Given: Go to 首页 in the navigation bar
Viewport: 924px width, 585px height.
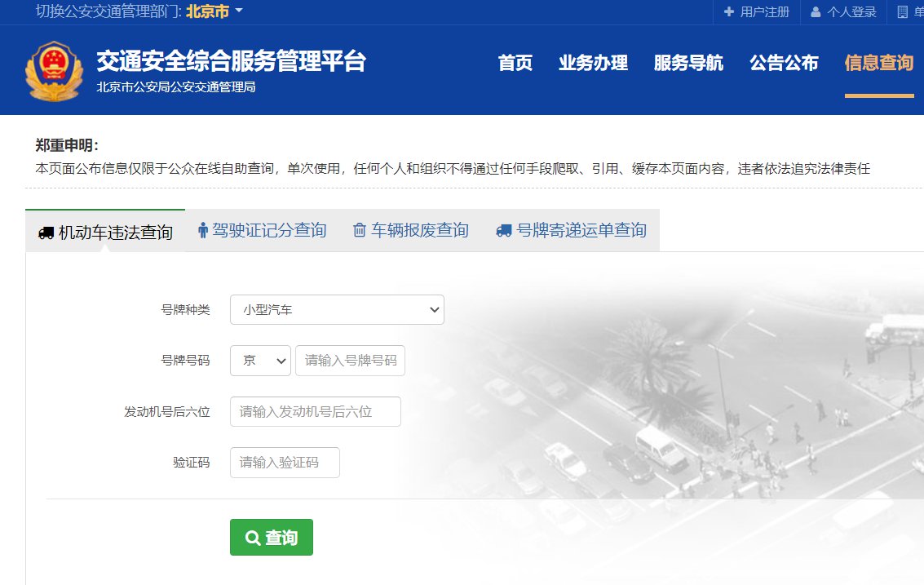Looking at the screenshot, I should point(515,63).
